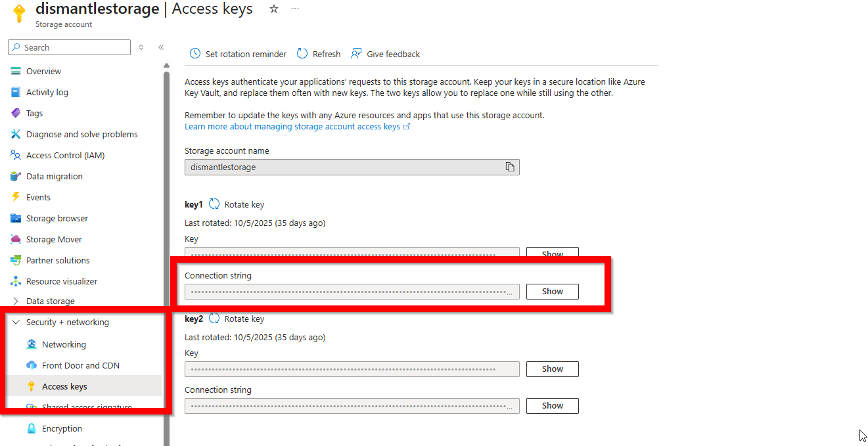Collapse the Security + networking section
The height and width of the screenshot is (446, 868).
click(16, 322)
